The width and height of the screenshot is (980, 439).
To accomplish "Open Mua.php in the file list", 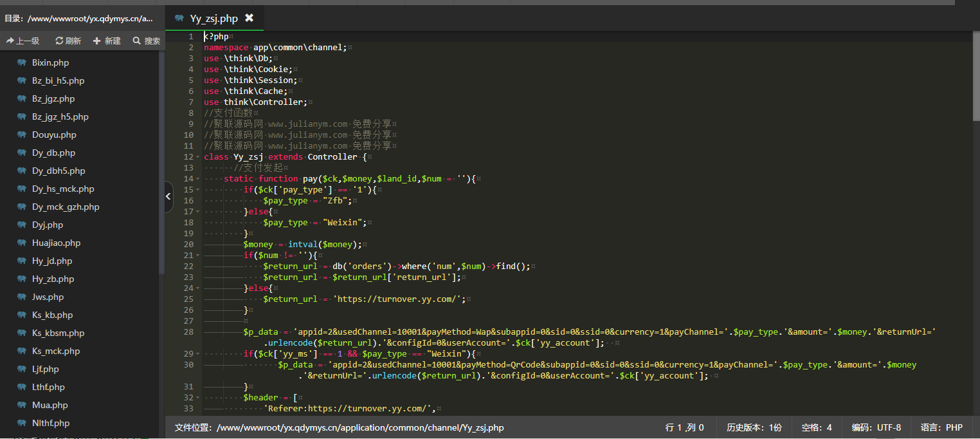I will 50,405.
